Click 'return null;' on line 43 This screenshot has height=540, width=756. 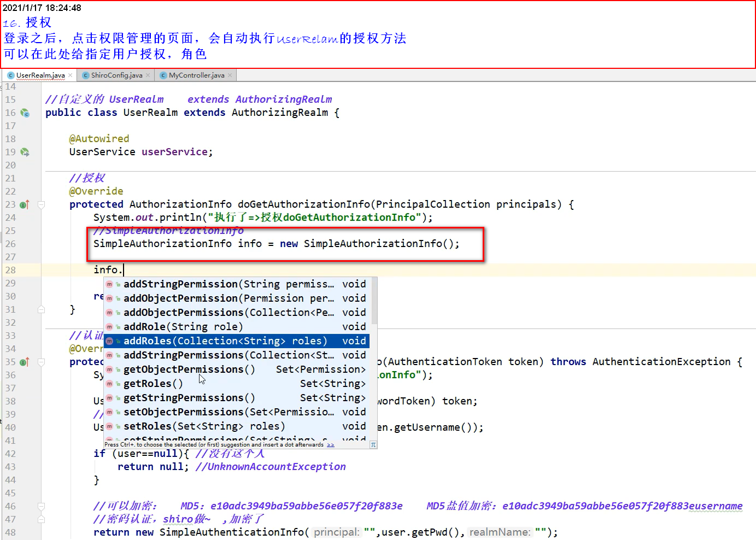click(153, 467)
